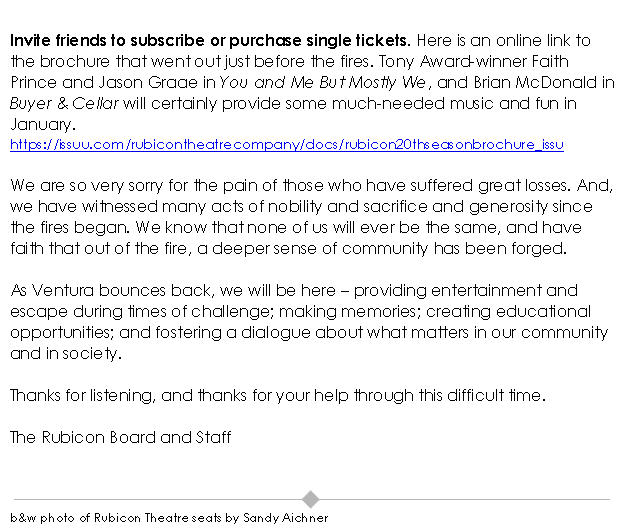Click the word "January" ending the first paragraph
The image size is (626, 532).
pos(41,125)
